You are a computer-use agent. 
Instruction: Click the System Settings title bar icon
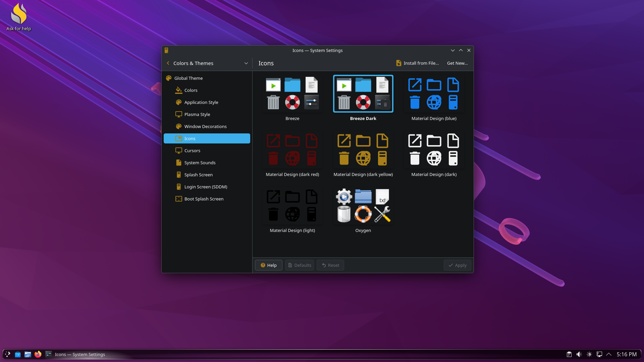click(x=166, y=50)
